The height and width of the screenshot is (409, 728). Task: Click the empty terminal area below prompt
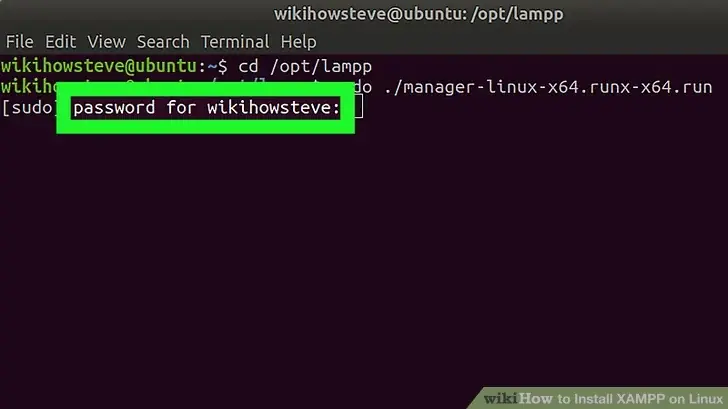pyautogui.click(x=364, y=260)
